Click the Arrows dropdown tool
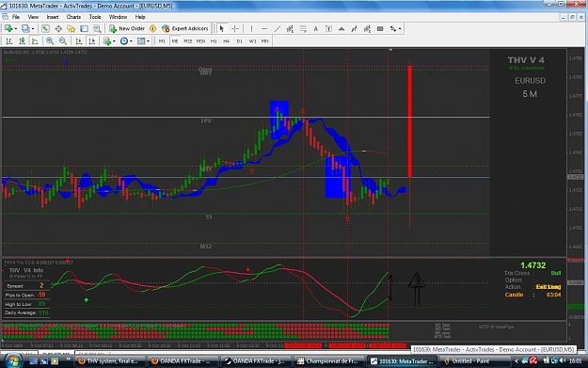This screenshot has height=368, width=588. coord(395,28)
